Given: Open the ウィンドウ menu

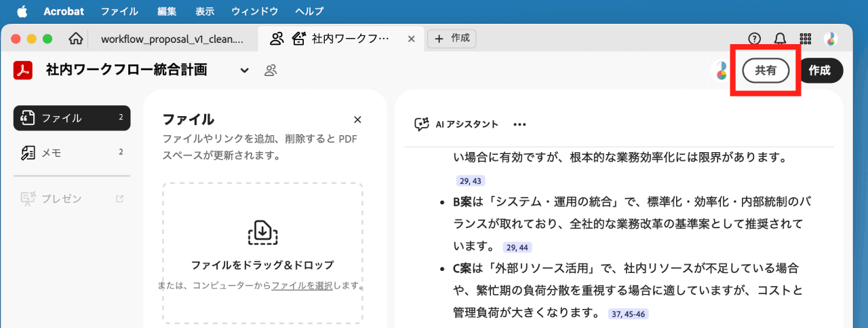Looking at the screenshot, I should click(254, 12).
